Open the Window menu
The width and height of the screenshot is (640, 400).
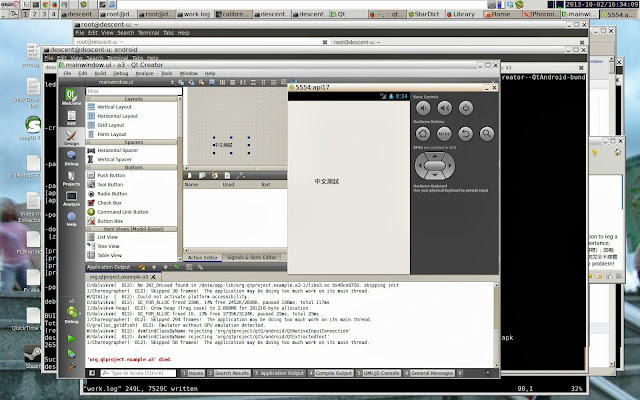189,73
